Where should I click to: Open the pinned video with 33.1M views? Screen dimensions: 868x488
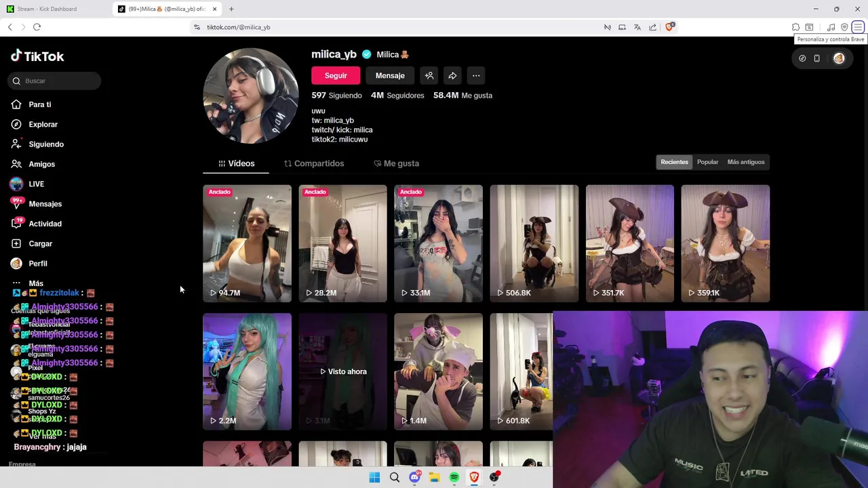438,243
